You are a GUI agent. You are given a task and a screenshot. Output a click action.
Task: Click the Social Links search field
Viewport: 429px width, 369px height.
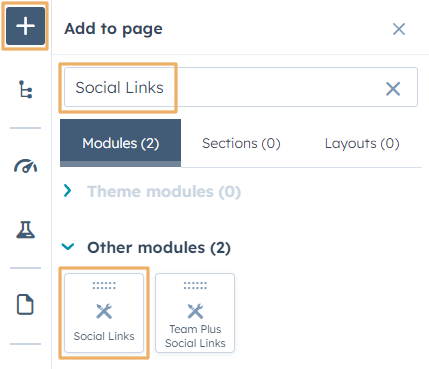point(241,87)
